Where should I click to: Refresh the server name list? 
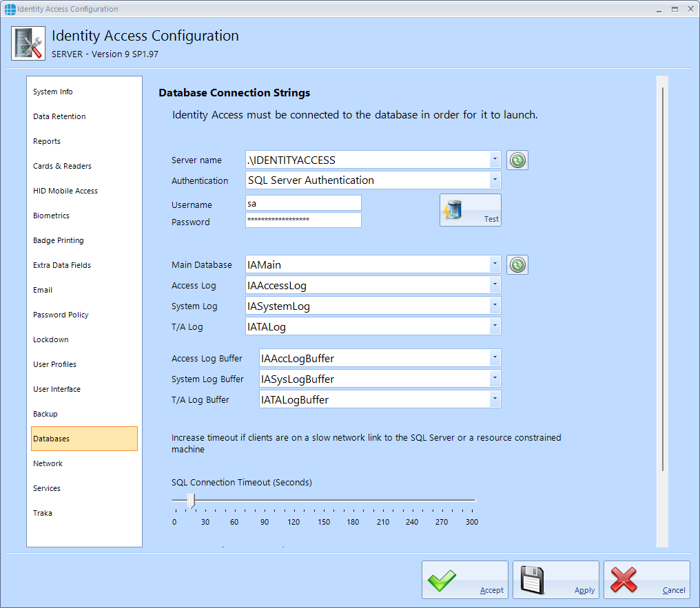click(517, 160)
